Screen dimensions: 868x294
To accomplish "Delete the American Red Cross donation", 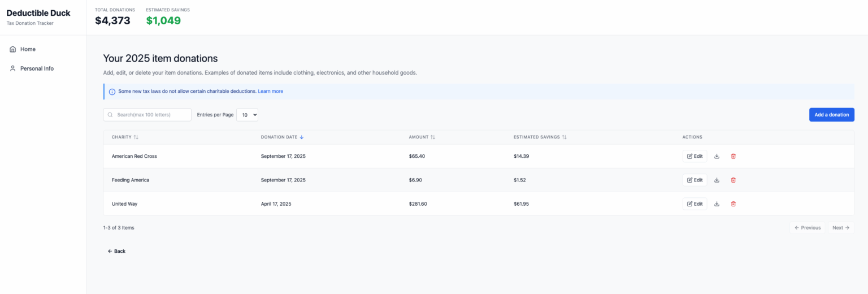I will [734, 156].
